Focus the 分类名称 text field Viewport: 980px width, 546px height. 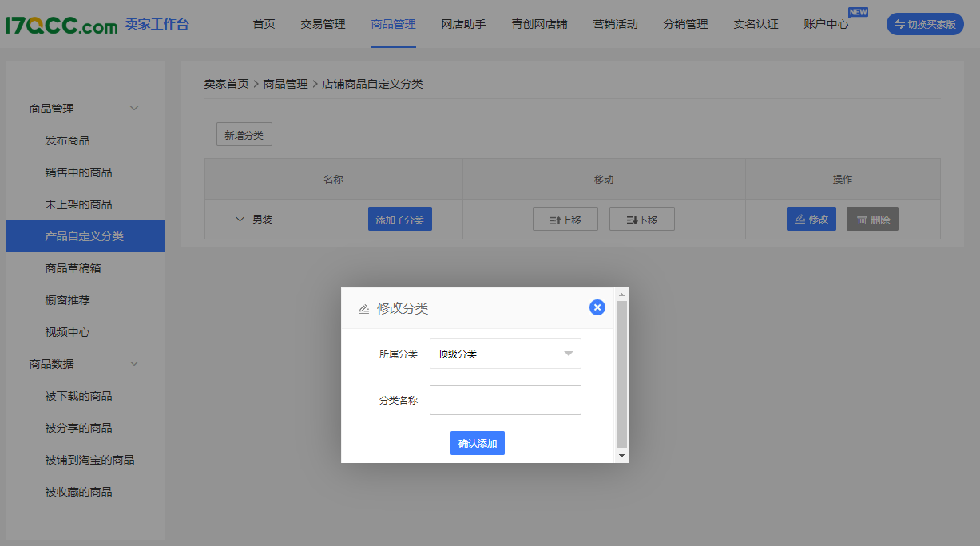505,401
